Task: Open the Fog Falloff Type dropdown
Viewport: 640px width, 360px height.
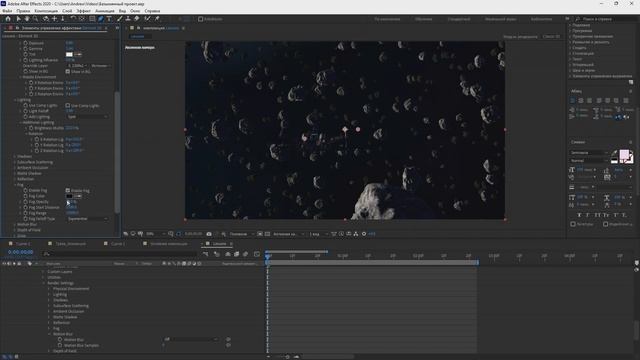Action: (x=87, y=219)
